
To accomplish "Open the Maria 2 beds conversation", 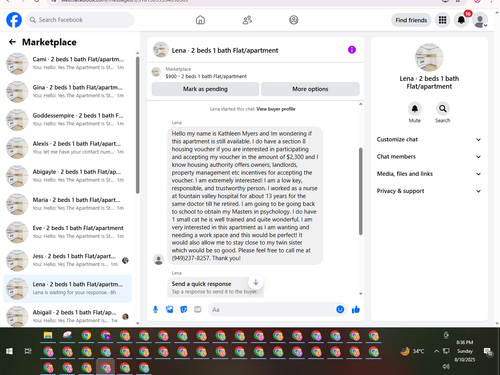I will click(x=67, y=204).
